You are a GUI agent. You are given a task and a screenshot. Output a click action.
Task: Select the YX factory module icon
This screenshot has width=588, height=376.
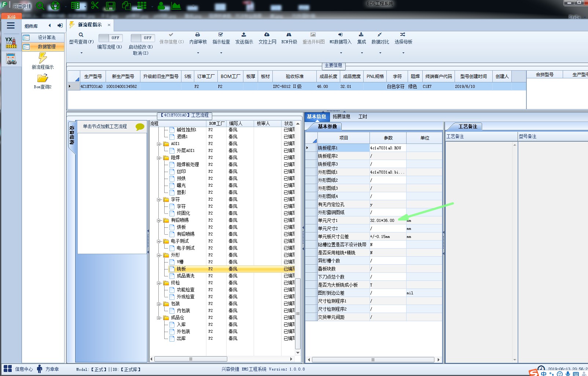click(11, 42)
